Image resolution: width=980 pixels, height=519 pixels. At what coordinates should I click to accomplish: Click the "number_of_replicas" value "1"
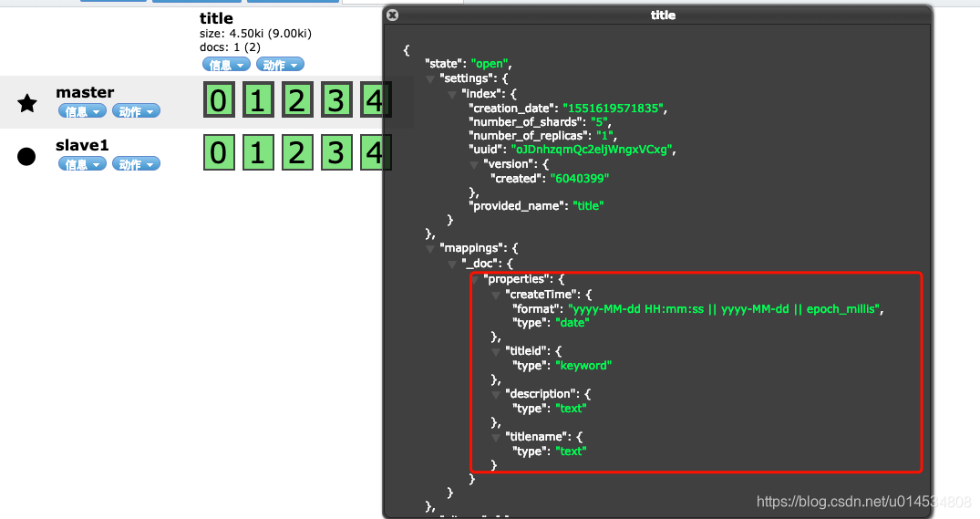(x=603, y=136)
